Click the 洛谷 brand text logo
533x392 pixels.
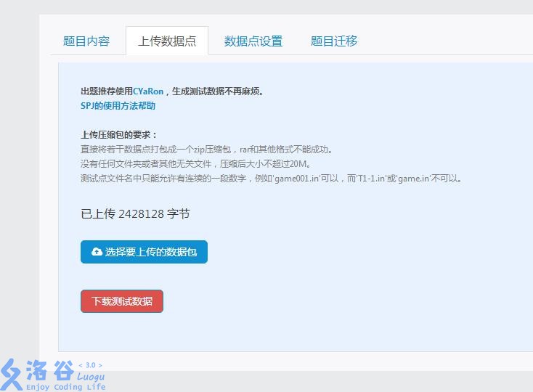(49, 371)
